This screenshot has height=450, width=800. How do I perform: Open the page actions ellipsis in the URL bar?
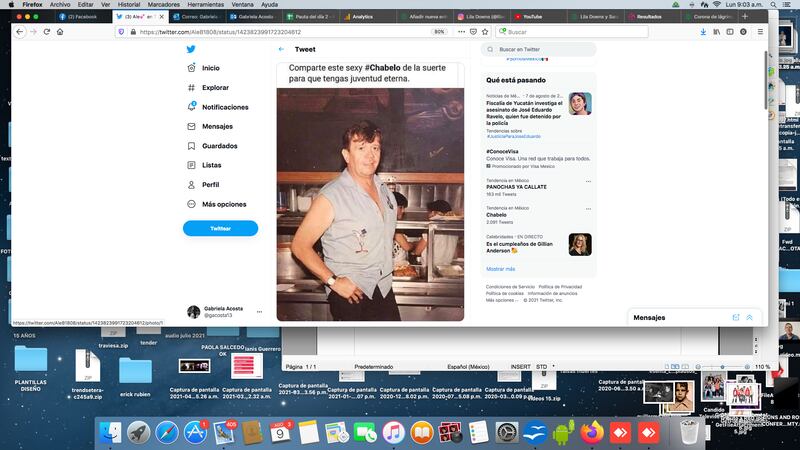pos(461,32)
